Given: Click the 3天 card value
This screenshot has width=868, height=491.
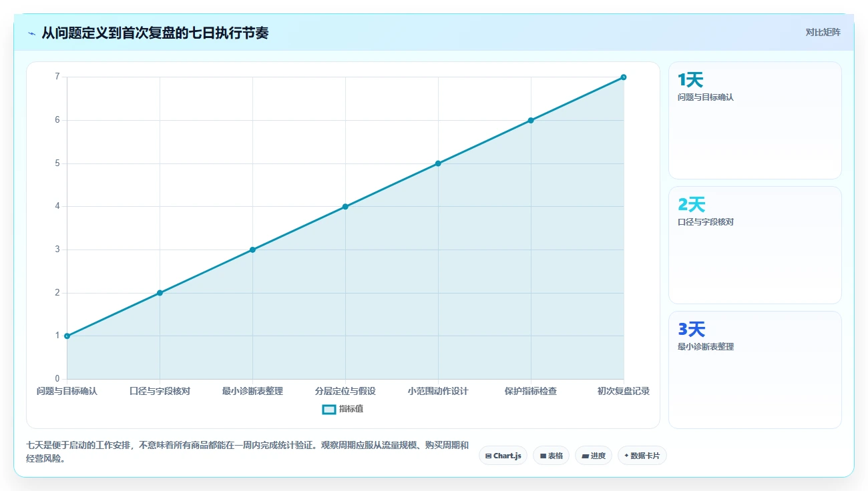Looking at the screenshot, I should point(691,330).
